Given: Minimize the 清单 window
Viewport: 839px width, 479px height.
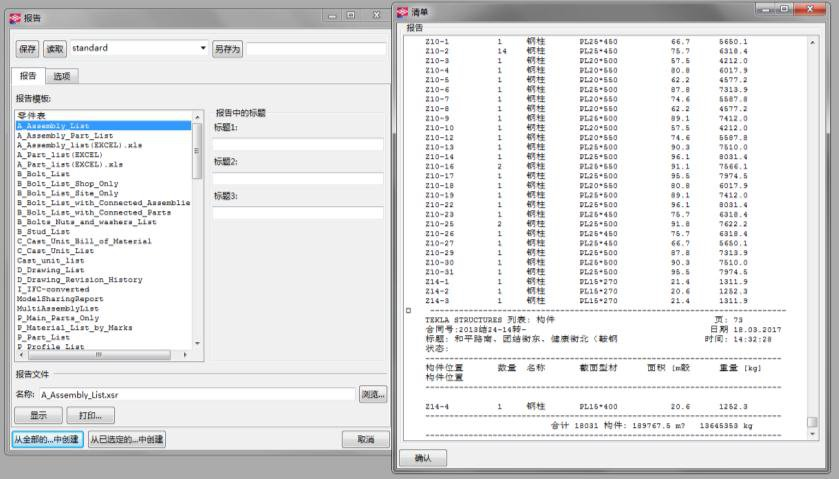Looking at the screenshot, I should click(x=766, y=9).
